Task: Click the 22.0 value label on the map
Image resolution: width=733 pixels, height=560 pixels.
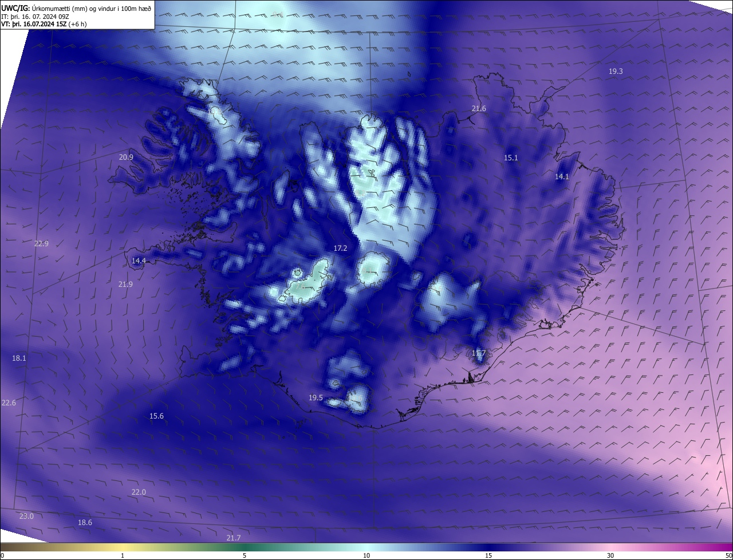Action: pos(139,492)
